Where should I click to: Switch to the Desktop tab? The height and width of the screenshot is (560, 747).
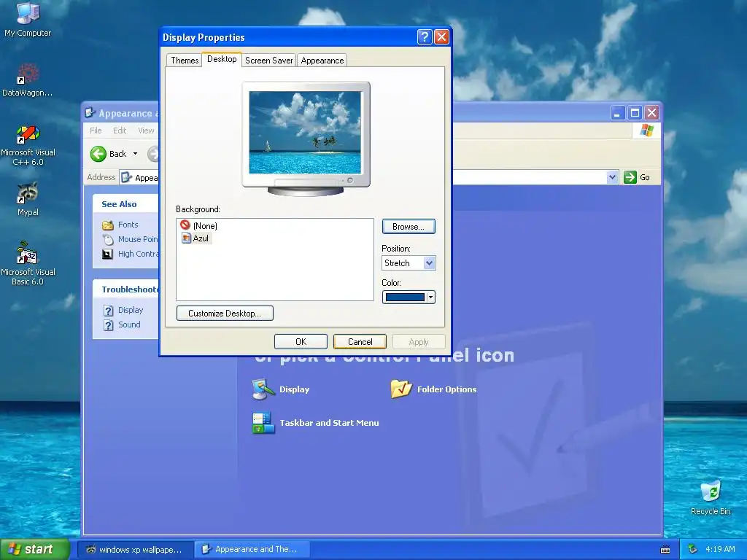point(222,59)
